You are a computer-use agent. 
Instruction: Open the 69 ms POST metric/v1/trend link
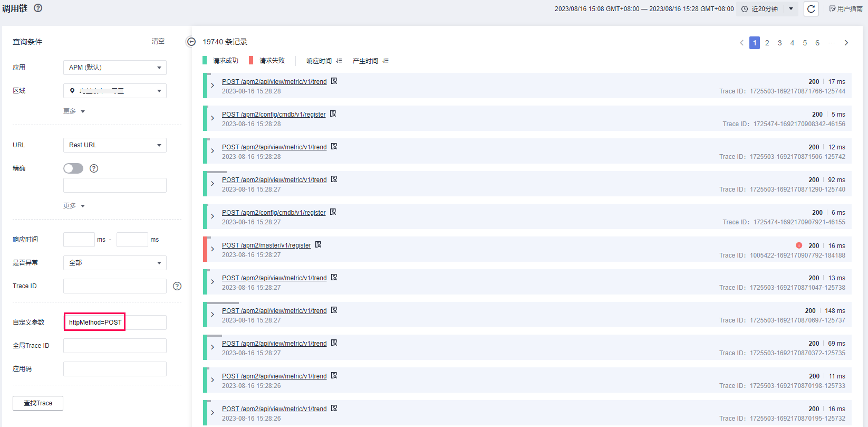coord(274,344)
